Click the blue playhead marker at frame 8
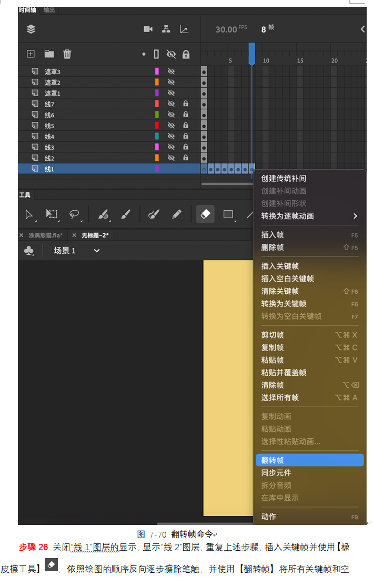Viewport: 373px width, 588px height. [251, 53]
